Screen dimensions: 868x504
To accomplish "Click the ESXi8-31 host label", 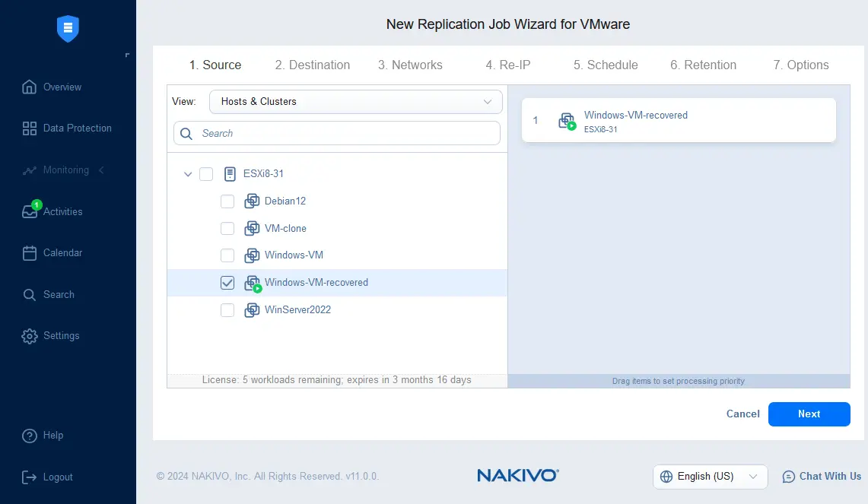I will (263, 174).
